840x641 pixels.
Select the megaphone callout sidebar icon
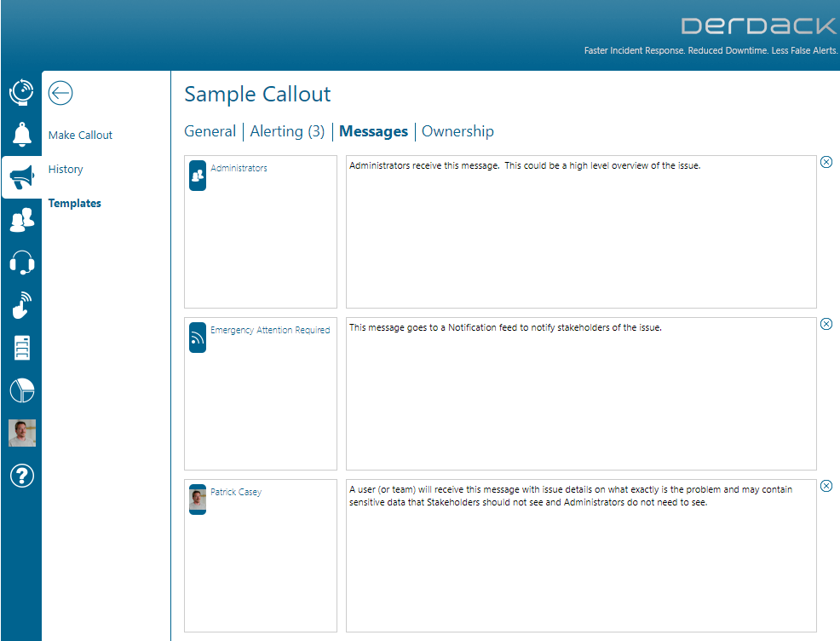pyautogui.click(x=21, y=177)
